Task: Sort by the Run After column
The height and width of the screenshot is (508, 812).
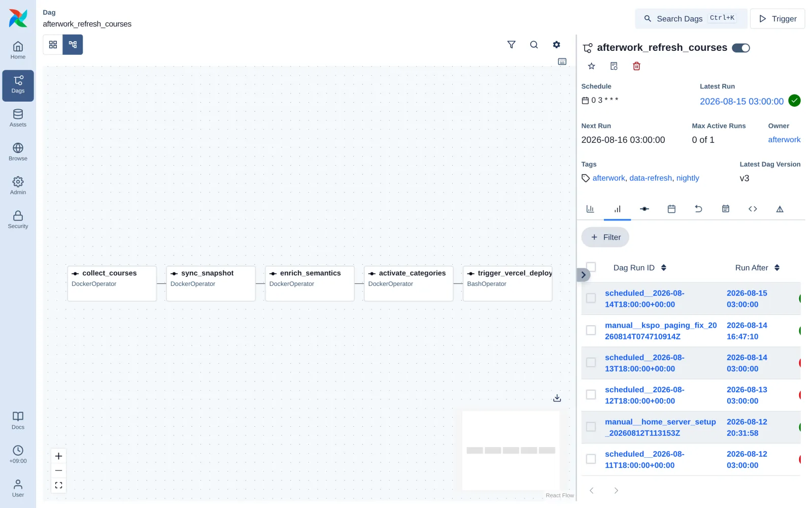Action: (757, 268)
